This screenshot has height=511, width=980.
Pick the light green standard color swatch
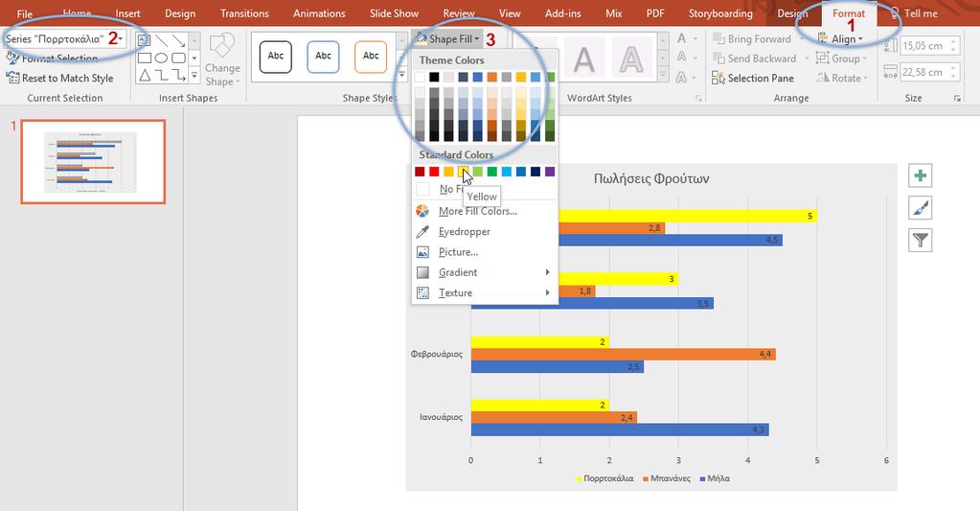tap(477, 172)
